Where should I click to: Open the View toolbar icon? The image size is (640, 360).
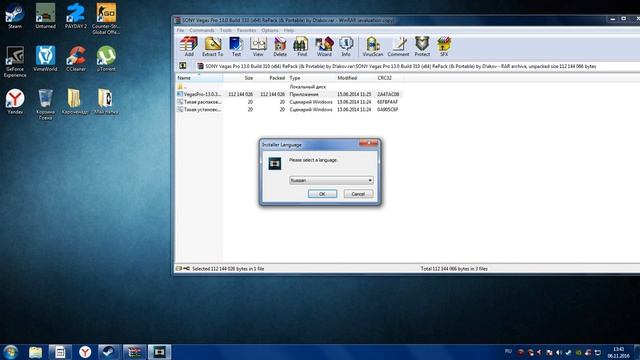(258, 46)
